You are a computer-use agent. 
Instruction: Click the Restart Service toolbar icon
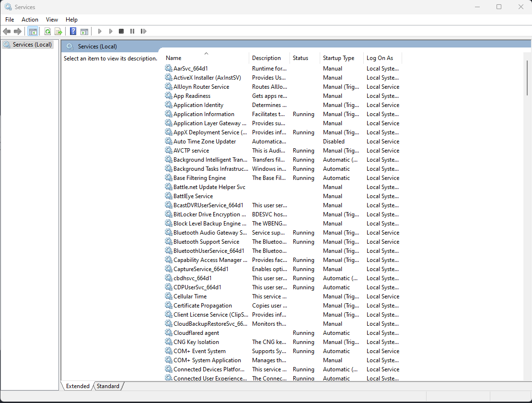coord(143,31)
